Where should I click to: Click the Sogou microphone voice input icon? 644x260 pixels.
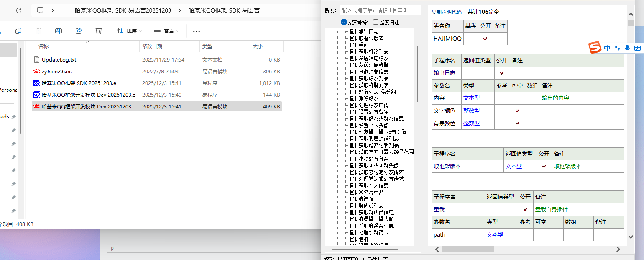(627, 48)
